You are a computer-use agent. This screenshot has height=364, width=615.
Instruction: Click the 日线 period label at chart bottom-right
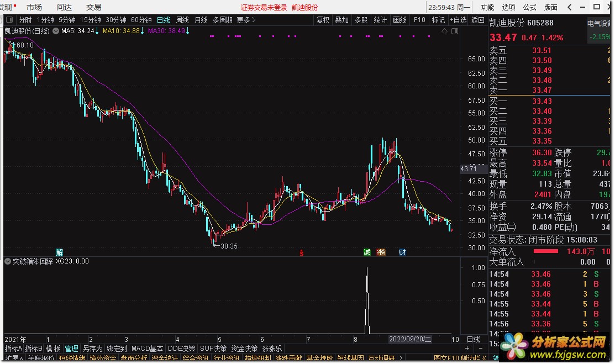(x=474, y=339)
